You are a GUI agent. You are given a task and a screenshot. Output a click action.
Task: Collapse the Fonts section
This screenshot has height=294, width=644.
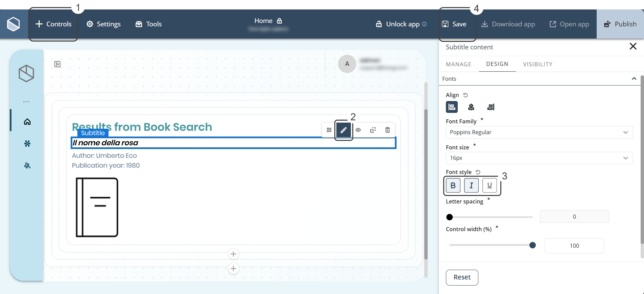pos(634,79)
